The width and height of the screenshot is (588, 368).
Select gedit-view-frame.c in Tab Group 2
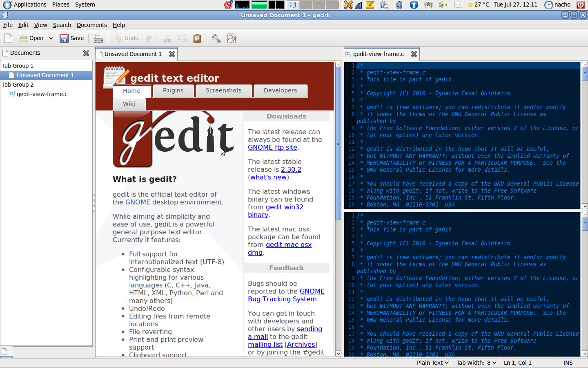pos(46,94)
